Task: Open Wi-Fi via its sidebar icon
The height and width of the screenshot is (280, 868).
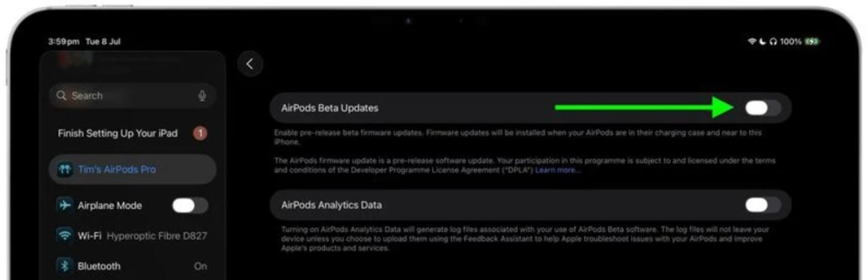Action: pyautogui.click(x=65, y=236)
